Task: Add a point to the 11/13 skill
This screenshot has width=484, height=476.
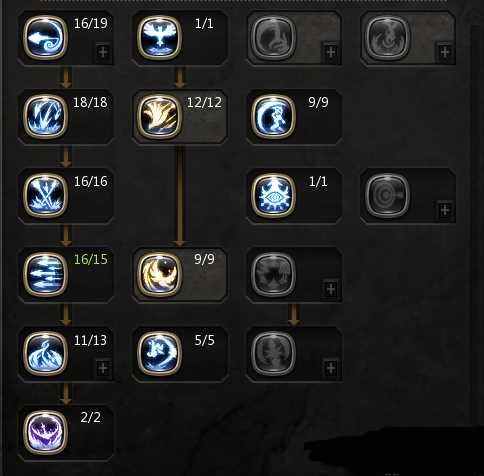Action: pyautogui.click(x=103, y=368)
